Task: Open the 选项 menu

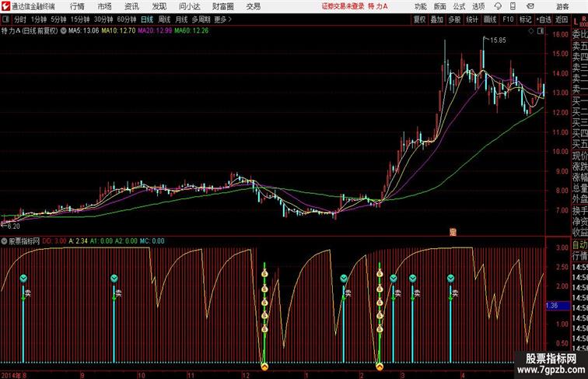Action: click(478, 6)
